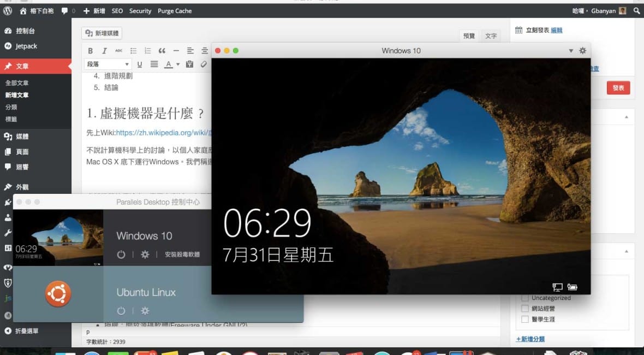Check the 網站經營 category checkbox
The image size is (644, 355).
click(x=525, y=309)
